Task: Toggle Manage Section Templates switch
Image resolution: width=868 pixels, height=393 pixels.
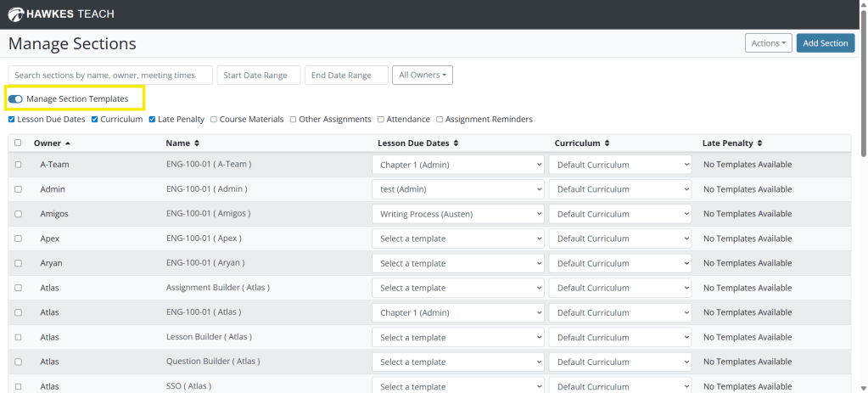Action: (15, 99)
